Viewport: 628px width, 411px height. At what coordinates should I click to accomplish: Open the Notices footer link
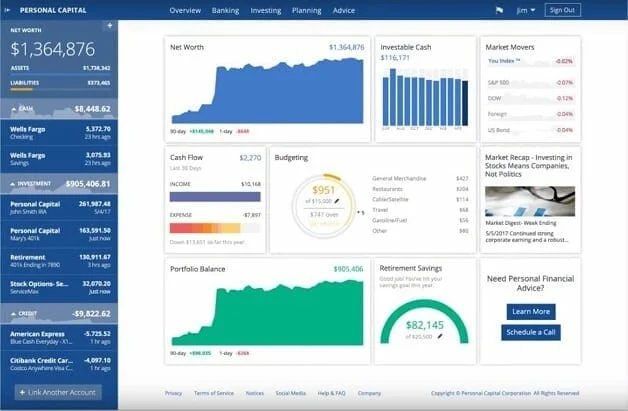(x=255, y=393)
